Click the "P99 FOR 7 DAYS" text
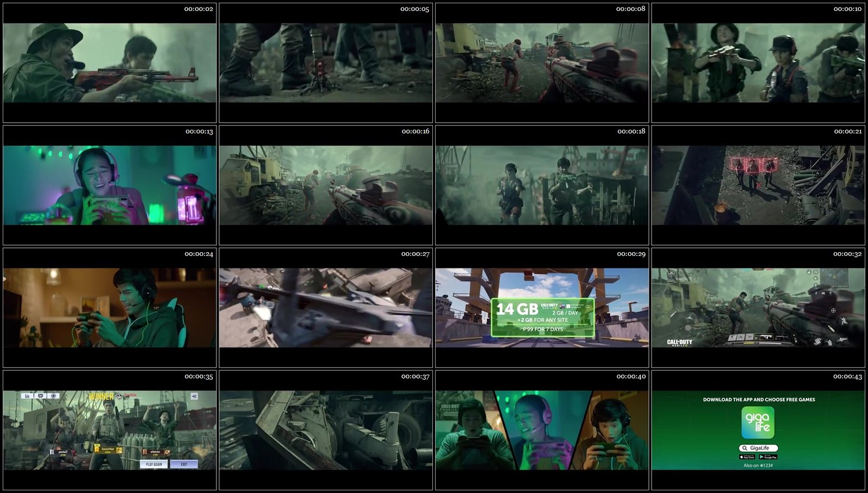Screen dimensions: 868x493 point(542,329)
